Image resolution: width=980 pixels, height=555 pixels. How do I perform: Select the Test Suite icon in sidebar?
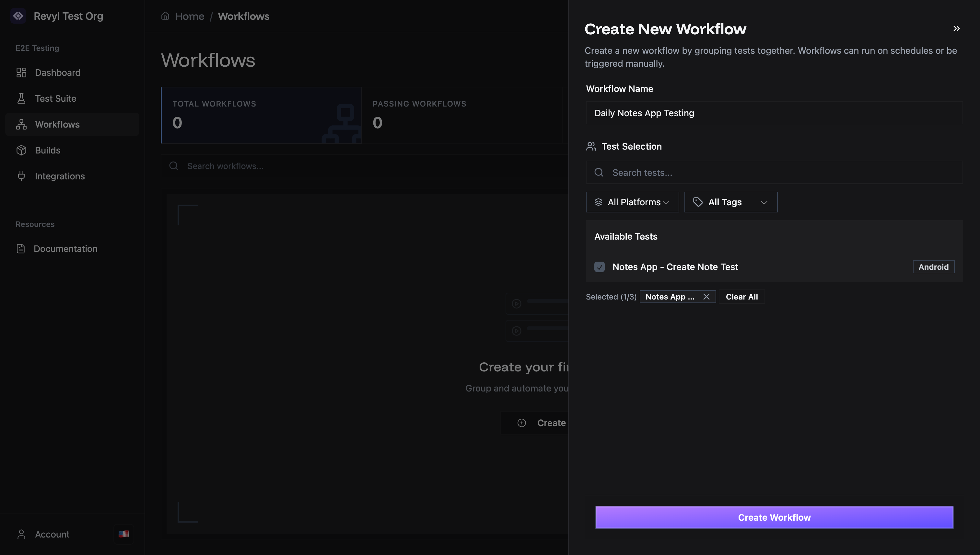[x=21, y=98]
